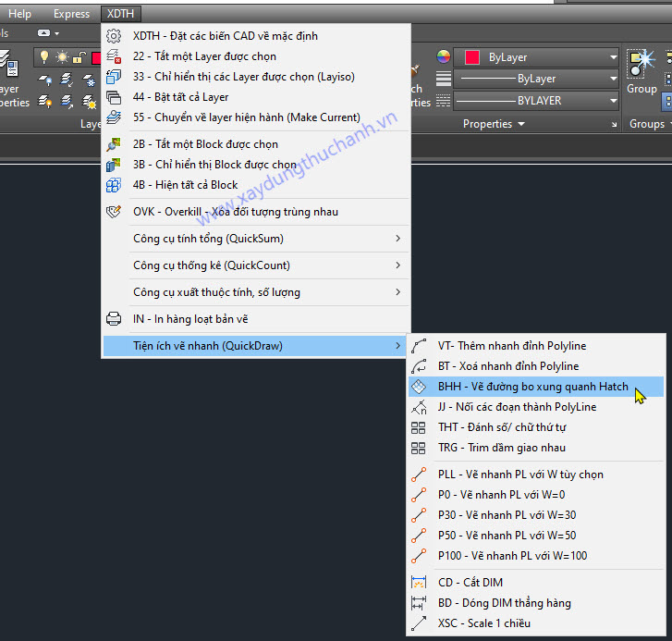Toggle the layer freeze sun icon
Screen dimensions: 672x641
tap(61, 57)
